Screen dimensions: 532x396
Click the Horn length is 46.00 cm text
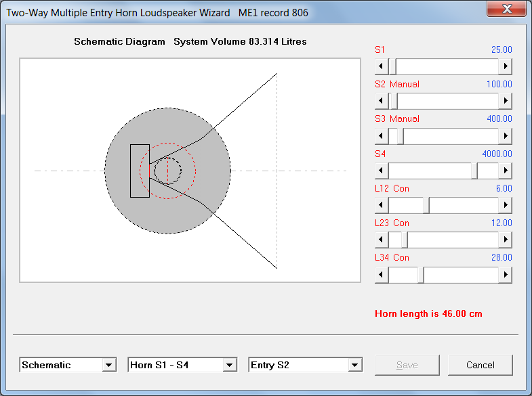(428, 313)
